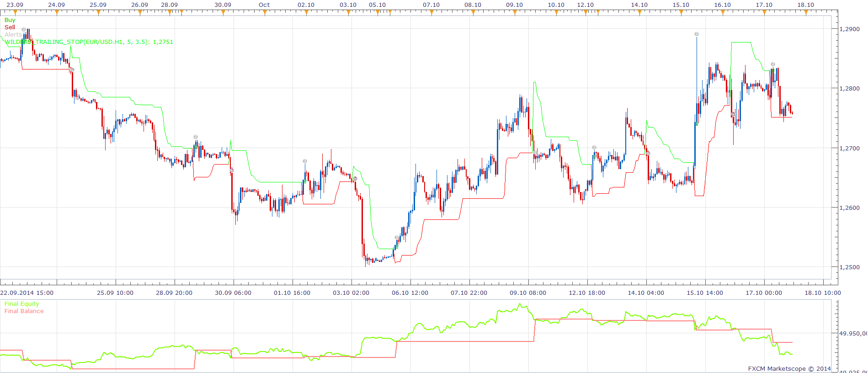Click the 1,2500 price axis label
The width and height of the screenshot is (868, 373).
[849, 267]
